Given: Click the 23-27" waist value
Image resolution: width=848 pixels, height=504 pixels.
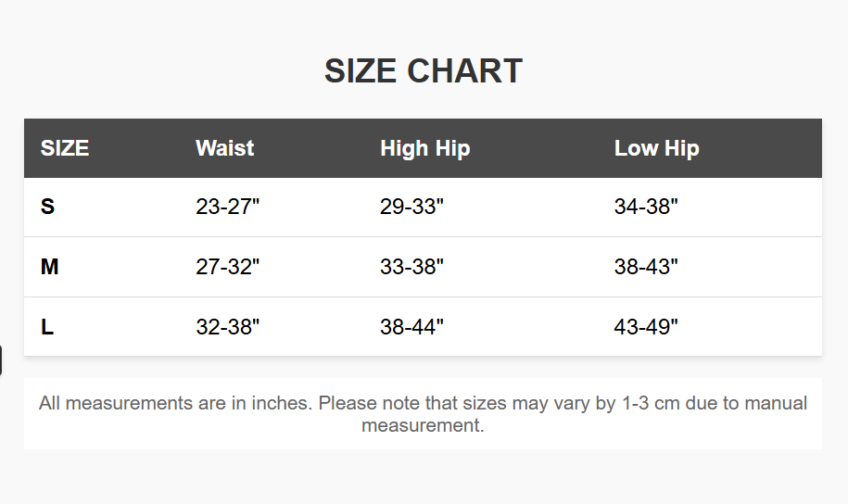Looking at the screenshot, I should tap(227, 208).
